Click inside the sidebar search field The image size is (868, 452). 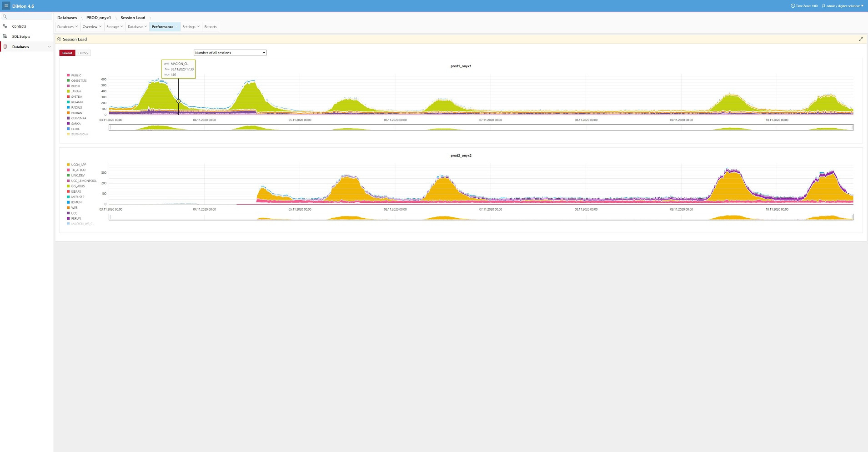tap(30, 16)
